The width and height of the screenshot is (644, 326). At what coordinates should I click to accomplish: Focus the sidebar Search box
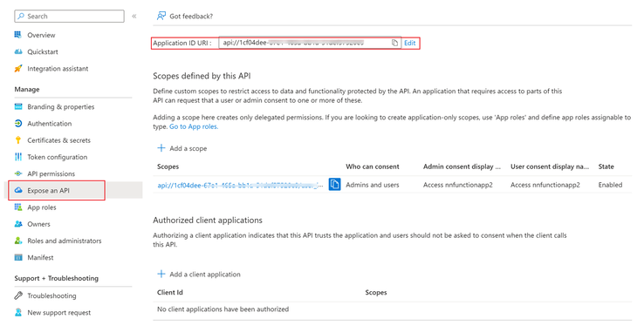click(69, 16)
